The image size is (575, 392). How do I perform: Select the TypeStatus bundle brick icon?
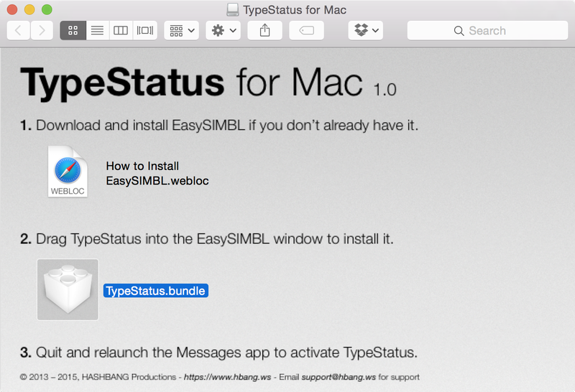[68, 290]
